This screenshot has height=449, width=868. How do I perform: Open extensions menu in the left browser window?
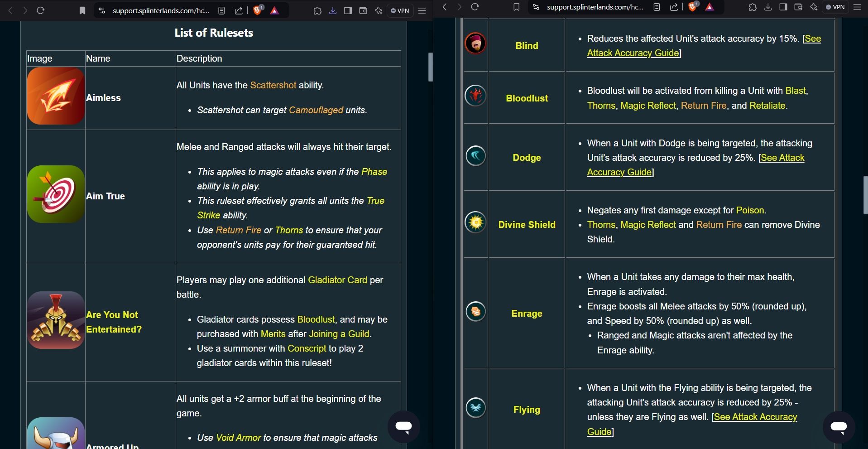coord(317,10)
